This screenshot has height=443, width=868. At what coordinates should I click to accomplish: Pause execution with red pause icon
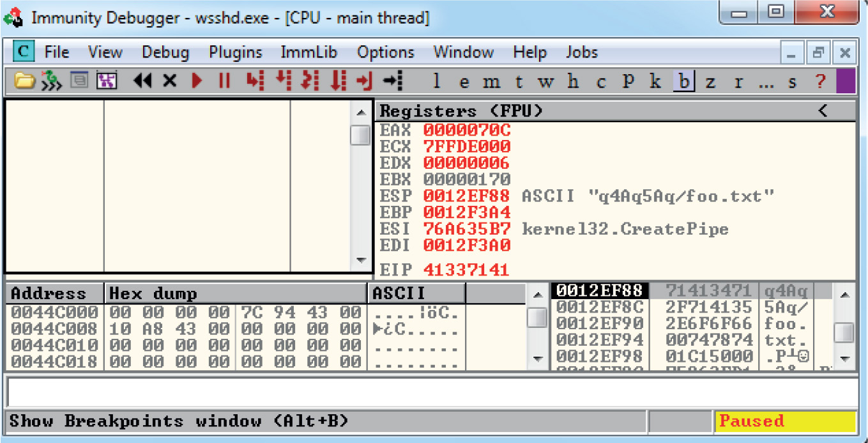point(224,81)
